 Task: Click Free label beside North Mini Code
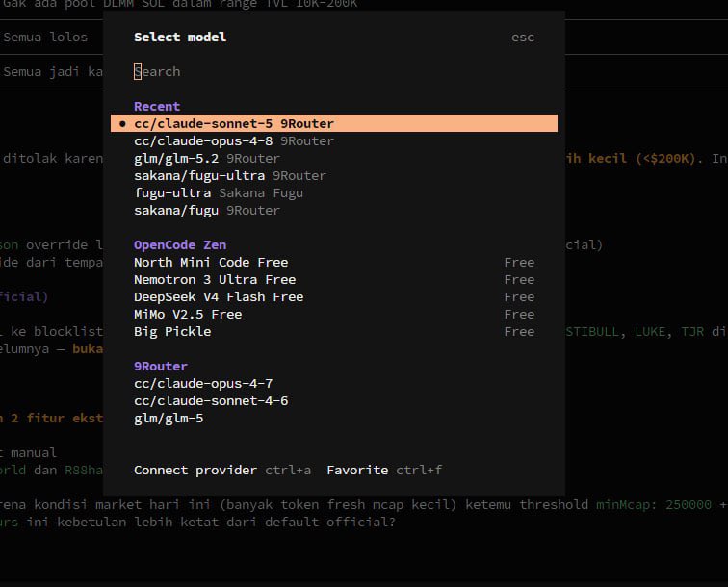(x=519, y=262)
